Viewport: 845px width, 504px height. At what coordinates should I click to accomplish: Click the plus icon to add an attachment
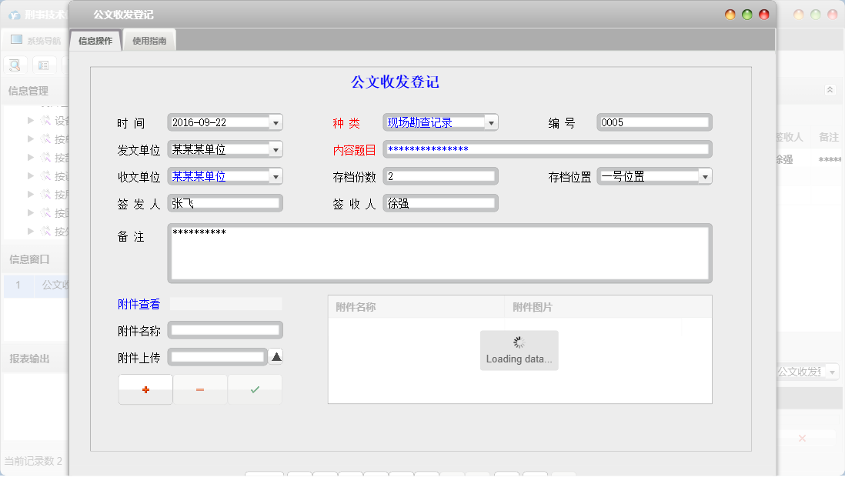tap(145, 389)
